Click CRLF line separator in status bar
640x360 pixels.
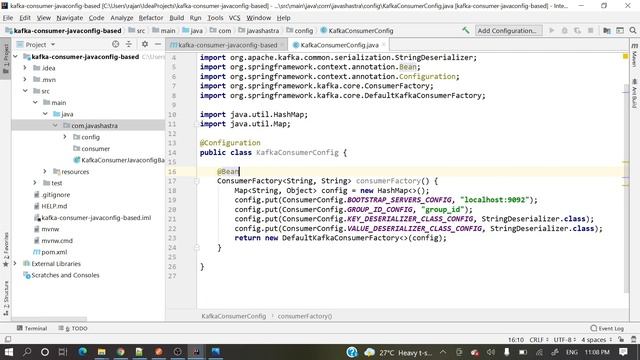[538, 340]
